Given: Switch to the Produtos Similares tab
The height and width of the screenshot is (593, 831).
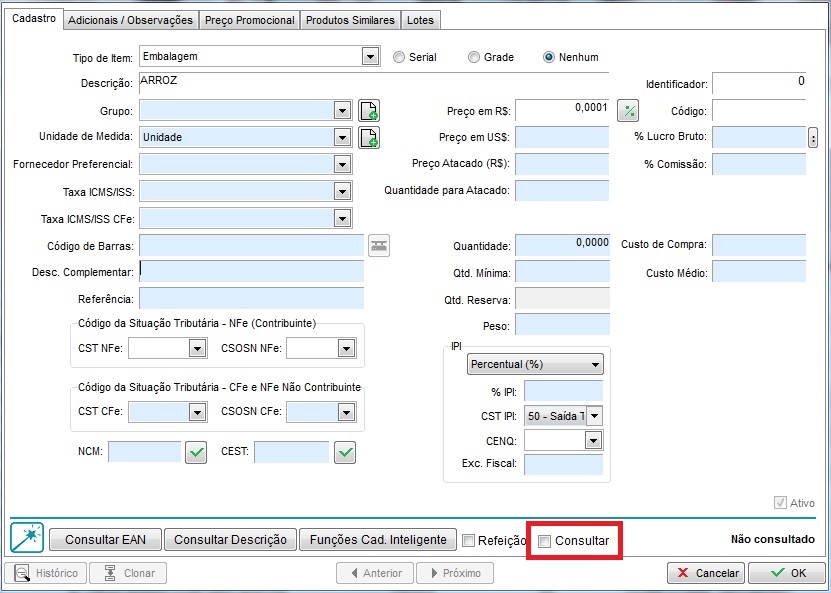Looking at the screenshot, I should pos(350,20).
